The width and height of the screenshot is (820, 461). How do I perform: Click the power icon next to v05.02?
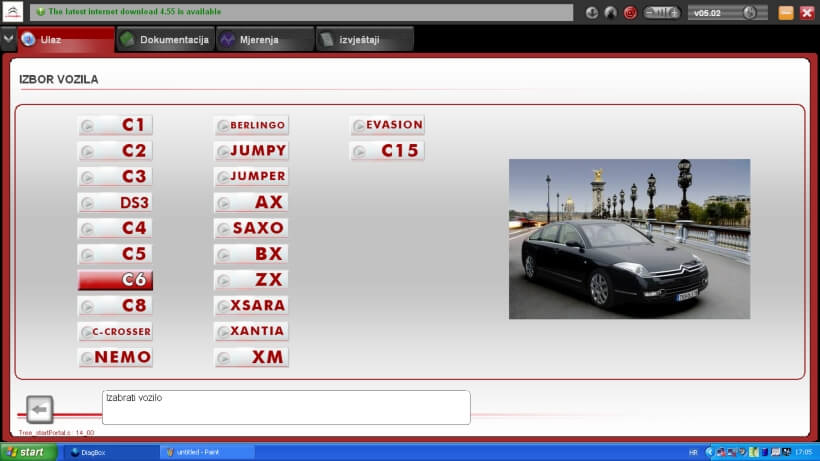coord(750,13)
